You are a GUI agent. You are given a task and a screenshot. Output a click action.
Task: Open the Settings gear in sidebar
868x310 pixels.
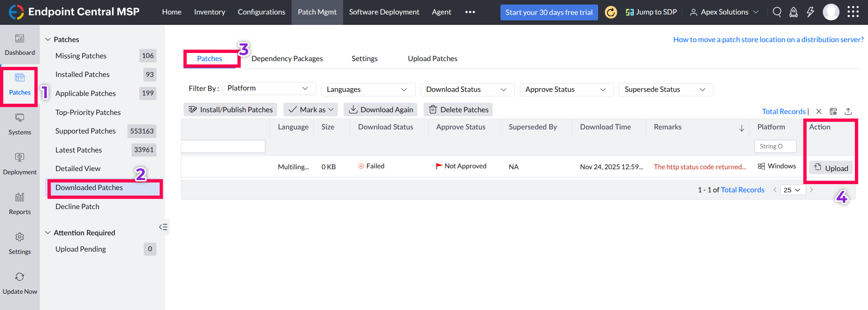pyautogui.click(x=19, y=237)
